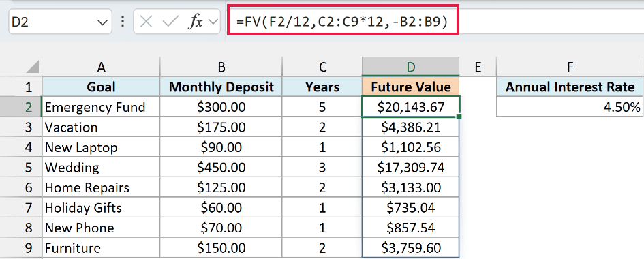Select row 3 header
Screen dimensions: 644x259
[x=20, y=127]
